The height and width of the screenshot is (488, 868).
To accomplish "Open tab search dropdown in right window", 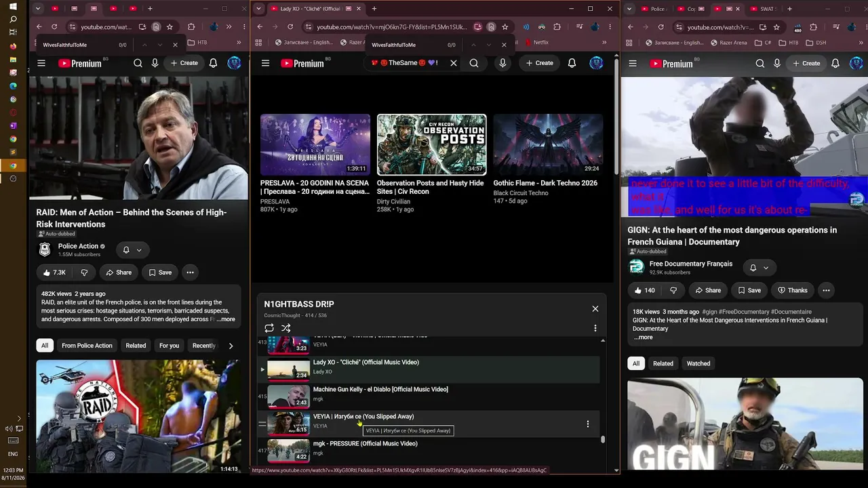I will point(631,9).
